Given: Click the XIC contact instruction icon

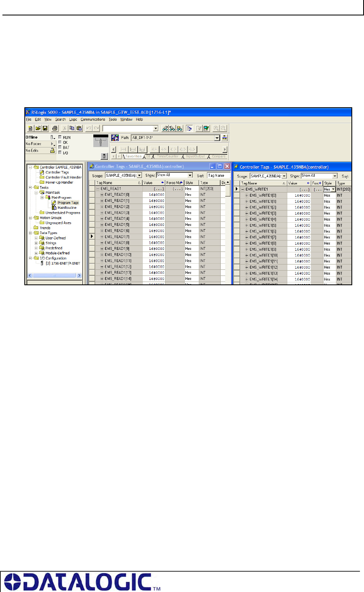Looking at the screenshot, I should [155, 149].
